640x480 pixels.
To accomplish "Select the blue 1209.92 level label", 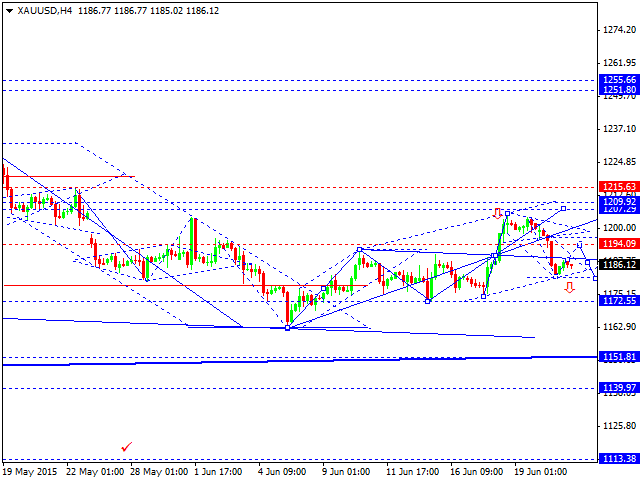I will pyautogui.click(x=619, y=202).
